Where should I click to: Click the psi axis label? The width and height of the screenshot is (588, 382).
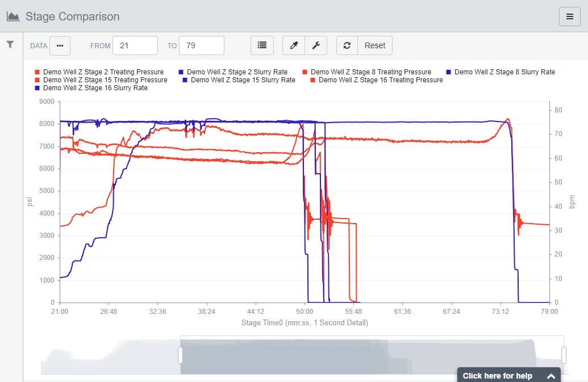(30, 202)
